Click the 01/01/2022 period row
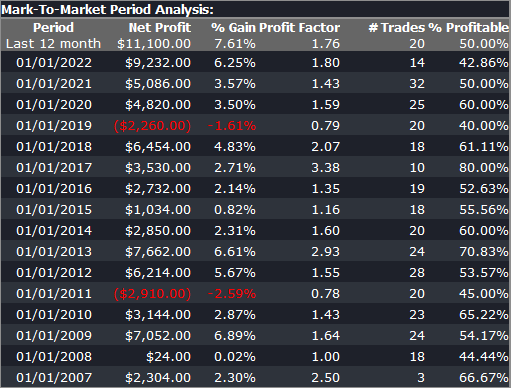Image resolution: width=511 pixels, height=388 pixels. point(255,62)
